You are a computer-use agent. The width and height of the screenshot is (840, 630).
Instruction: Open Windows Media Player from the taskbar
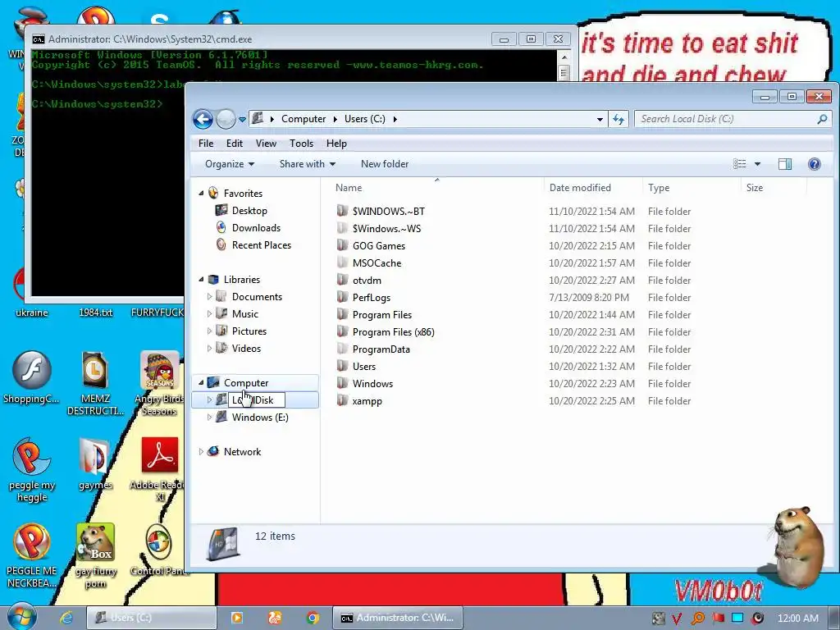tap(237, 618)
